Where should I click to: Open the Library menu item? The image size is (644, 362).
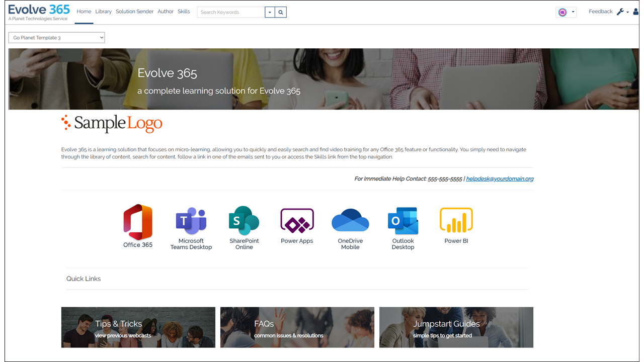tap(104, 12)
